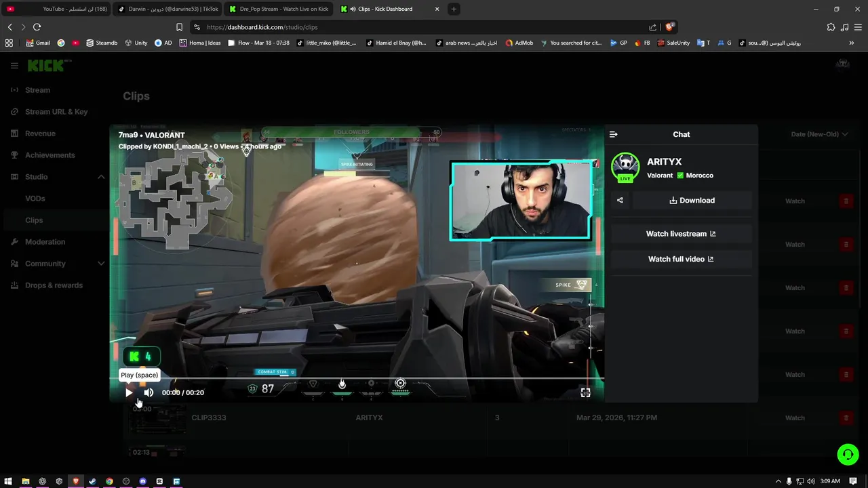Open the AdMob bookmark

(x=519, y=43)
